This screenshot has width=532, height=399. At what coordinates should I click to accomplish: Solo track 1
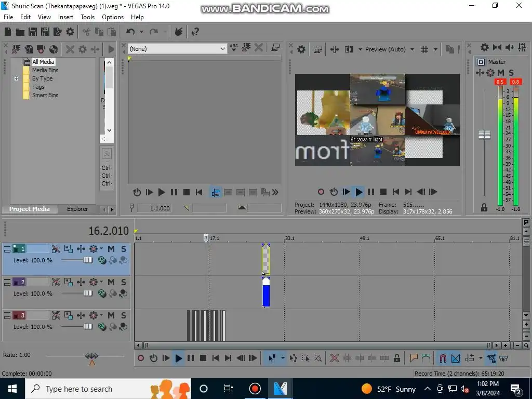tap(124, 249)
